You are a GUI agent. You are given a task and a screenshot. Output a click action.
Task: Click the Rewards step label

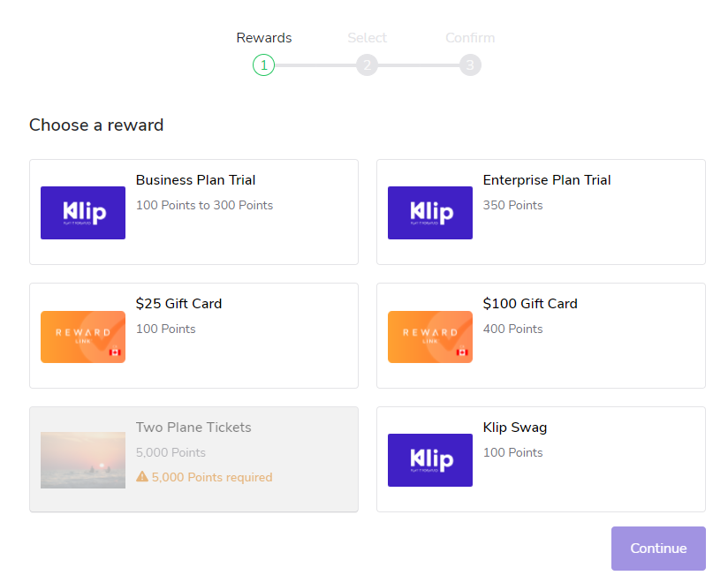(x=263, y=38)
